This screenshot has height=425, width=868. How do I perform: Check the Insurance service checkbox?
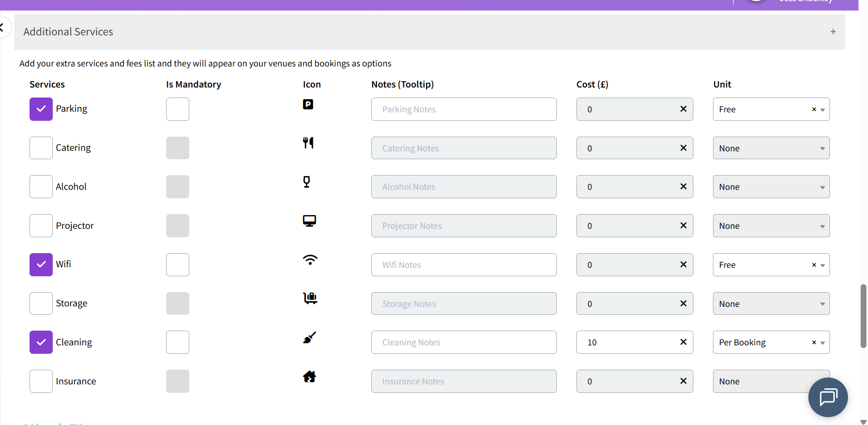coord(41,381)
